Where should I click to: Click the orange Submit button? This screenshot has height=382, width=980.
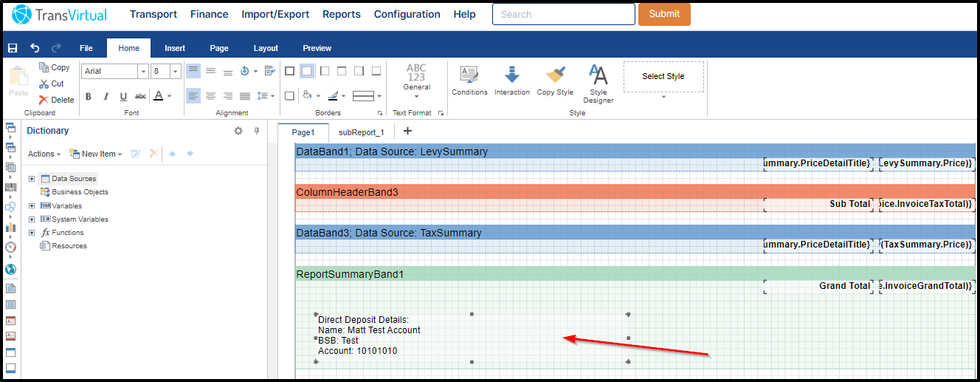coord(664,14)
